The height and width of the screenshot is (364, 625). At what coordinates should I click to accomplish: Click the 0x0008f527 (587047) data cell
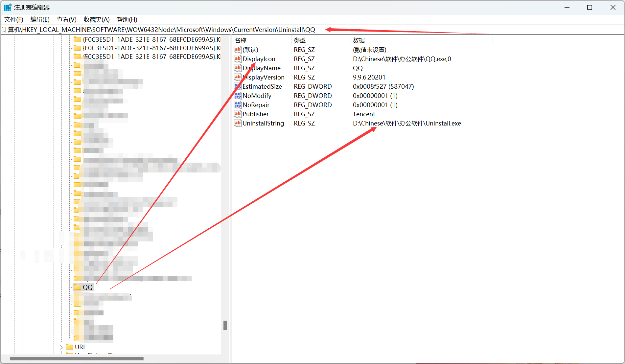pyautogui.click(x=383, y=86)
